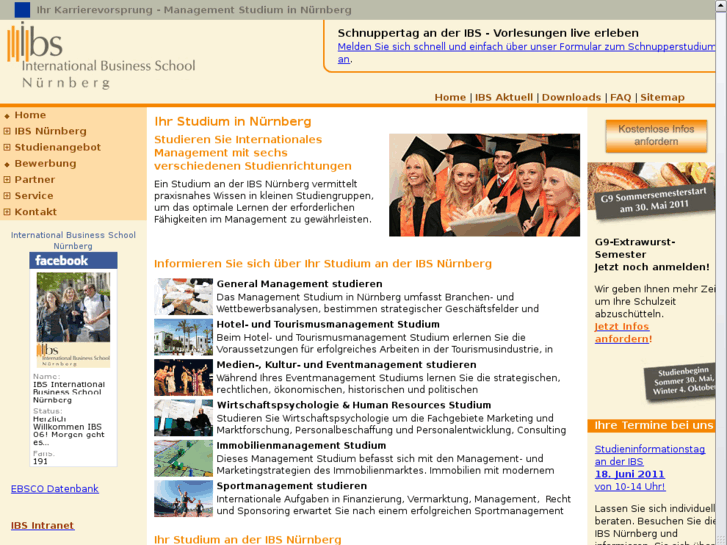Open FAQ in the top navigation
This screenshot has width=727, height=545.
point(620,97)
